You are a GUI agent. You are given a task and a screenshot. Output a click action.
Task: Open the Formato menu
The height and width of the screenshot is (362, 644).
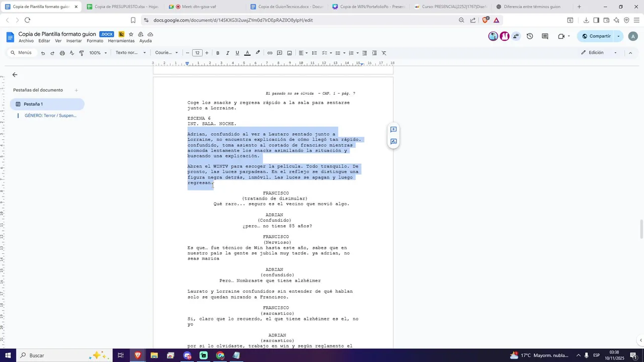[x=95, y=41]
